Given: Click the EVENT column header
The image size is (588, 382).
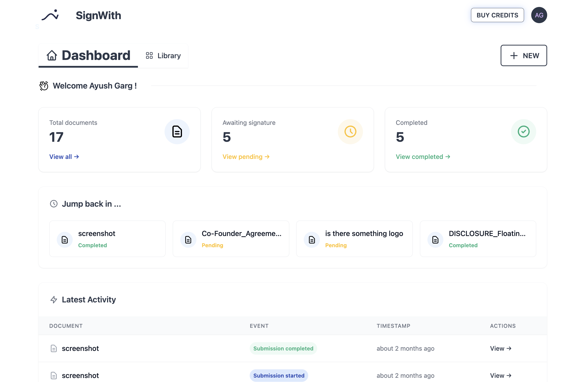Looking at the screenshot, I should [259, 326].
